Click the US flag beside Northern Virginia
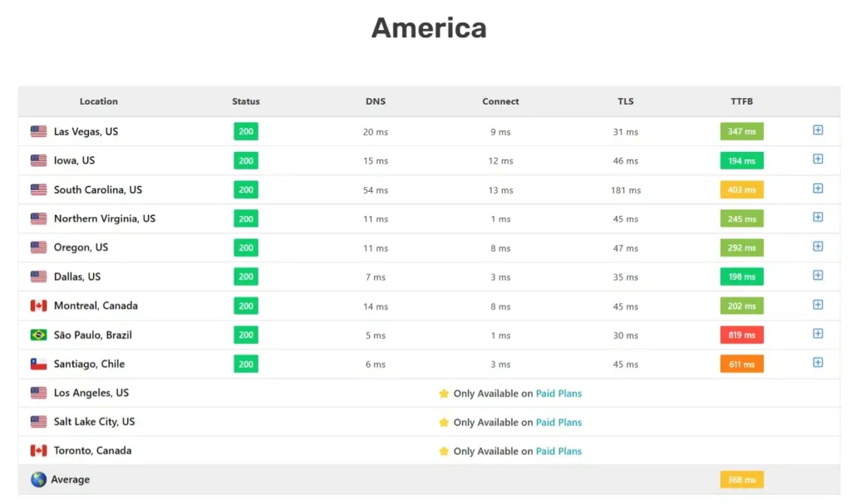Screen dimensions: 851x504 click(x=38, y=218)
